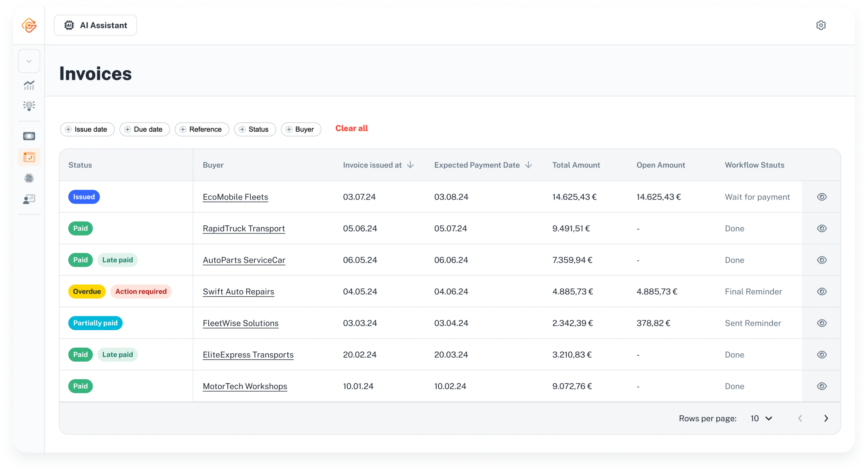868x472 pixels.
Task: Add Due date filter
Action: pos(144,129)
